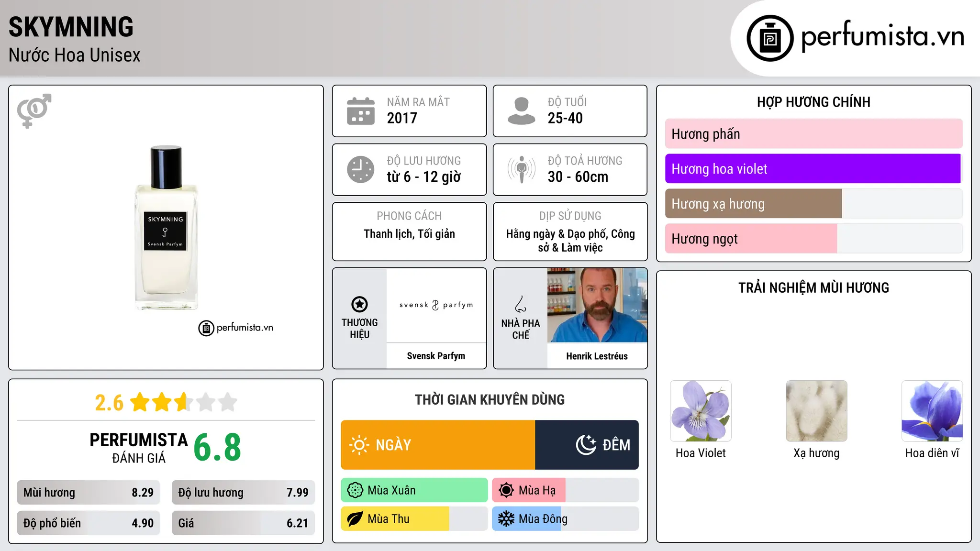Click the svensk parfym brand logo
The height and width of the screenshot is (551, 980).
click(436, 305)
